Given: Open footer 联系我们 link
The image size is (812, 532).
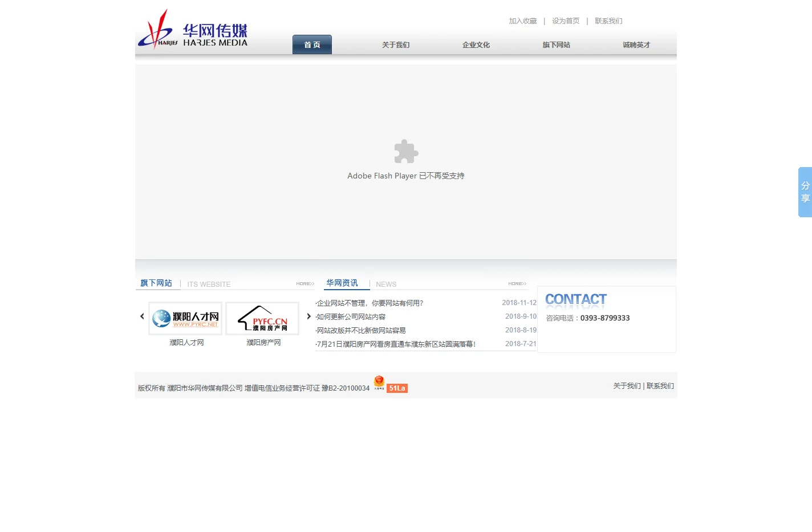Looking at the screenshot, I should 660,386.
